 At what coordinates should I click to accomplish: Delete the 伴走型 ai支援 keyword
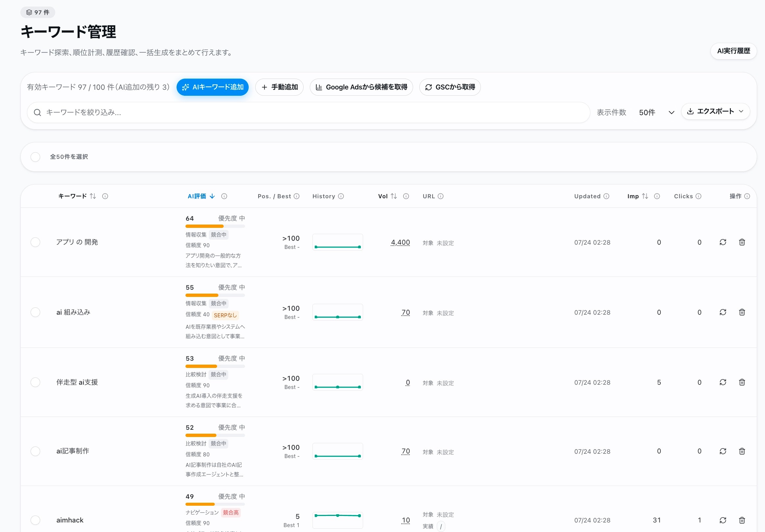point(742,382)
